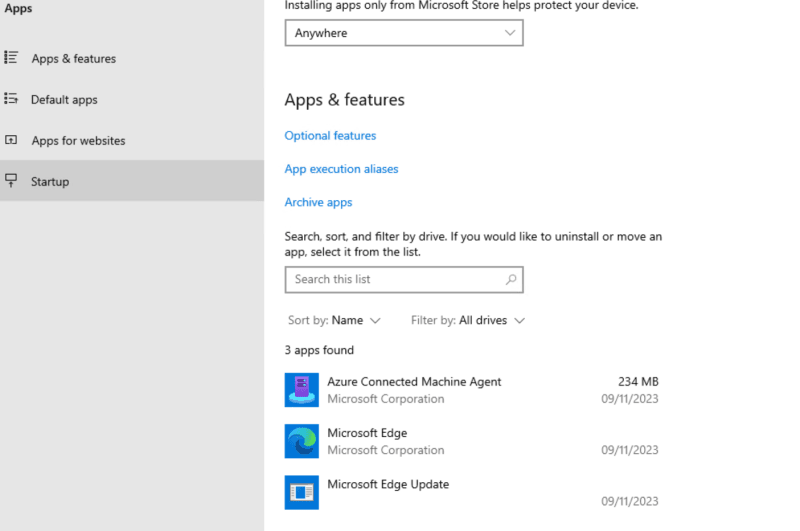Click the Microsoft Edge app icon

pos(302,441)
